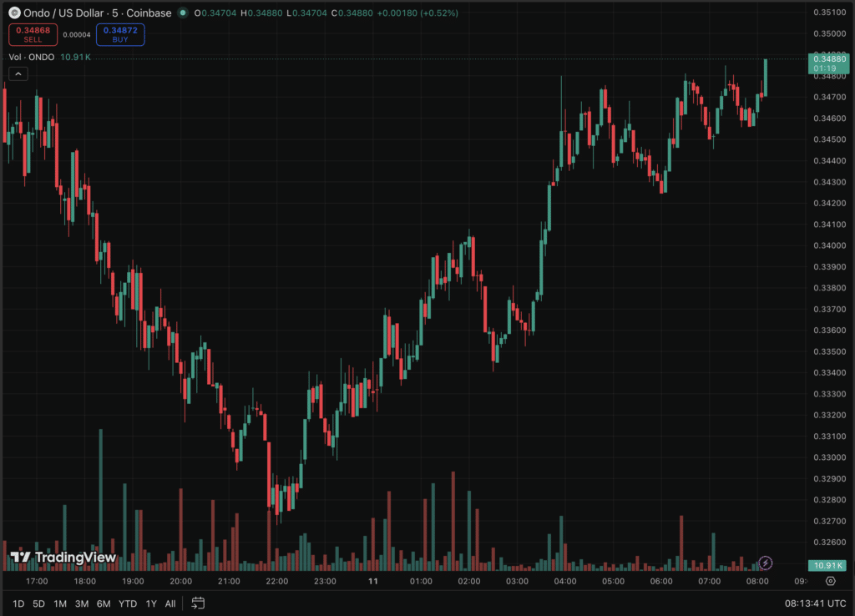855x616 pixels.
Task: Open the Ondo / US Dollar symbol title
Action: pyautogui.click(x=97, y=13)
